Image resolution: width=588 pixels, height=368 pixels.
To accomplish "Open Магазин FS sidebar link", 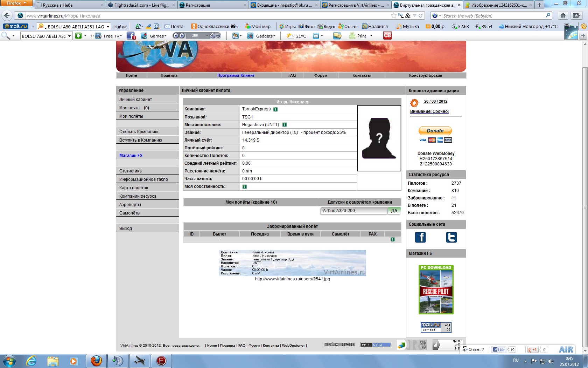I will 147,155.
